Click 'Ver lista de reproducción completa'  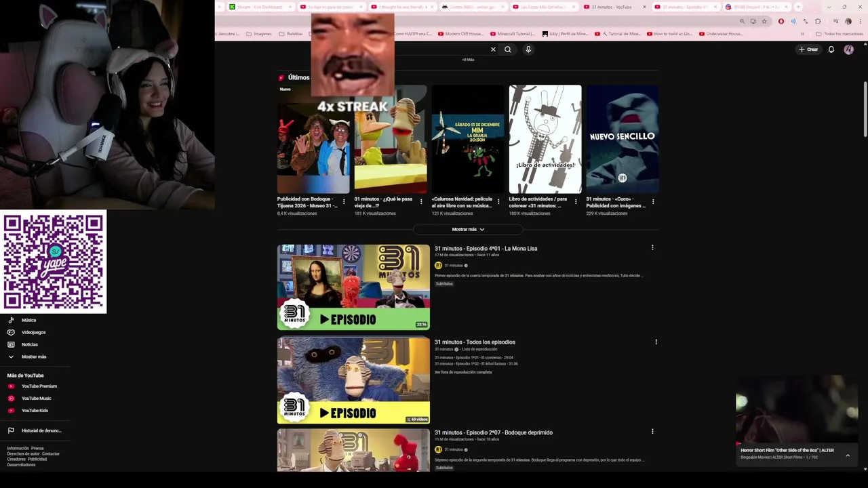tap(463, 372)
